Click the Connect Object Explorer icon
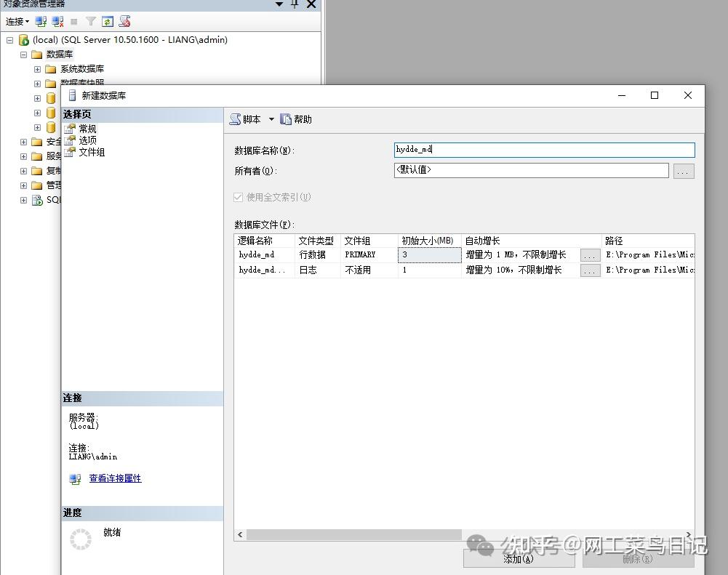The height and width of the screenshot is (575, 728). 40,22
